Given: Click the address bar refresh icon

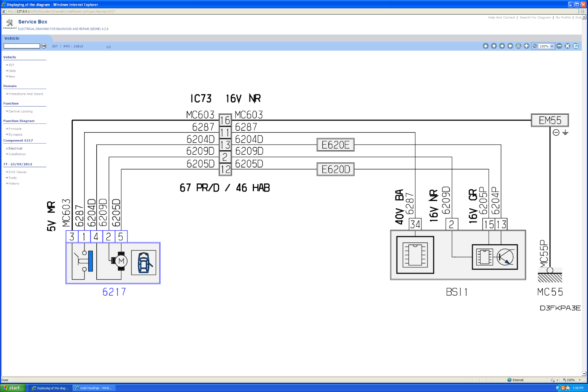Looking at the screenshot, I should point(582,11).
